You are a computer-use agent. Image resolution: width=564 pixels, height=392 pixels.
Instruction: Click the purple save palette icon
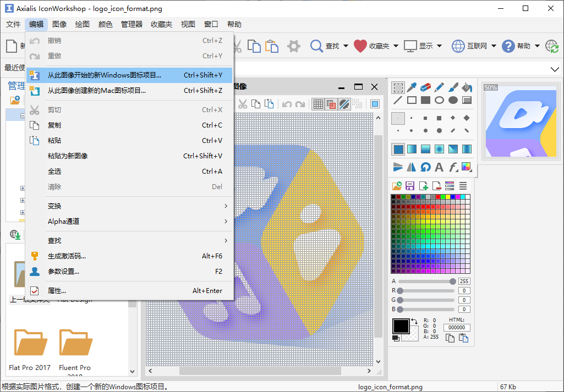pos(410,186)
